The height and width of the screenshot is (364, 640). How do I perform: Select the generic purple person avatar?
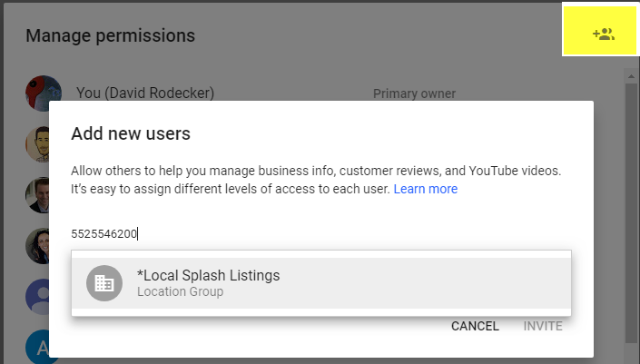click(37, 297)
